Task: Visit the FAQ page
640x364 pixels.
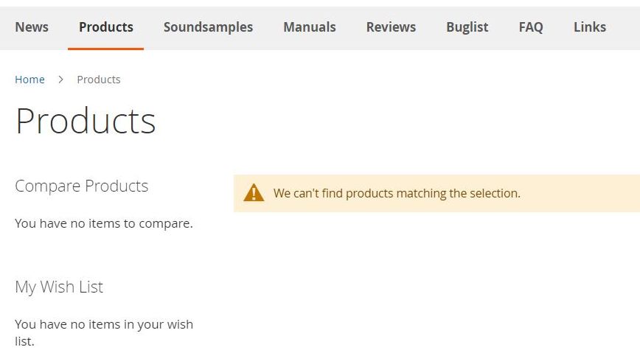Action: [x=531, y=27]
